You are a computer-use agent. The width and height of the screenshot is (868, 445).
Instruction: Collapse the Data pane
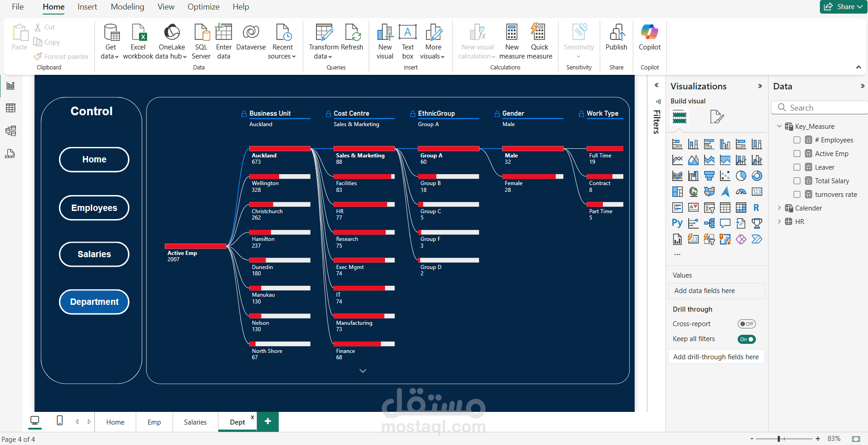click(862, 86)
